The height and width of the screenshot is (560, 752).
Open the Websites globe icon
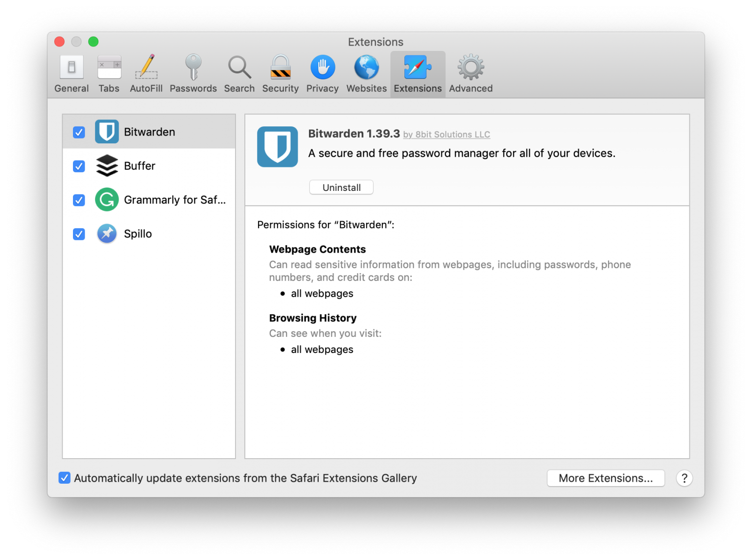367,67
